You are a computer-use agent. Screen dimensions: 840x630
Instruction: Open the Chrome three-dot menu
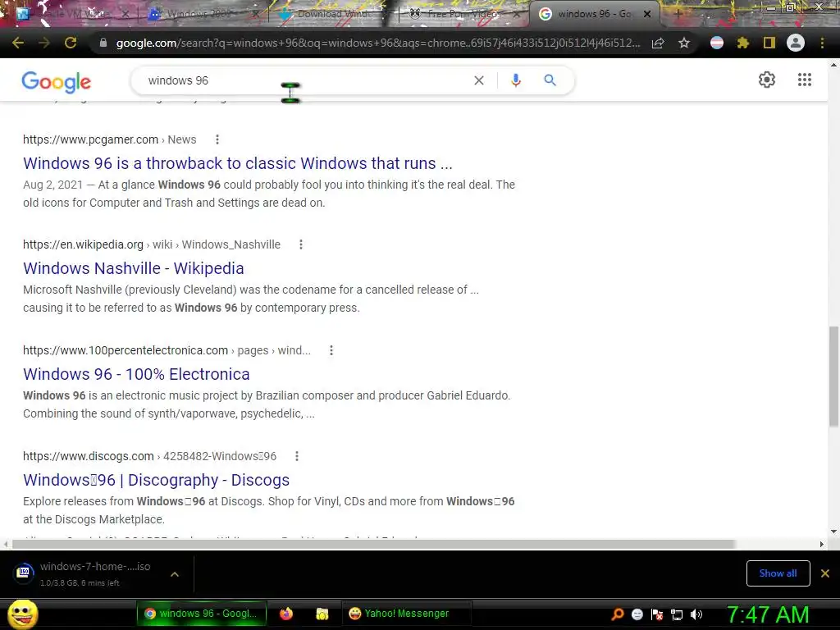822,43
